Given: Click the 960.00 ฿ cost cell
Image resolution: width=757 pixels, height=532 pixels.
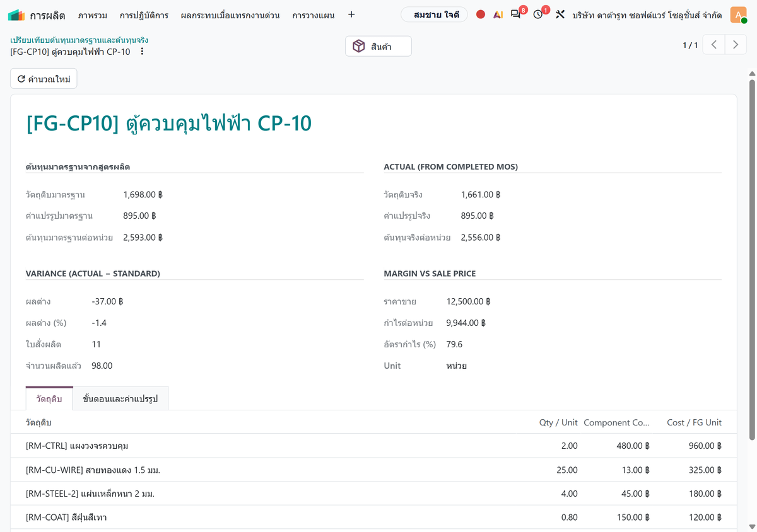Looking at the screenshot, I should pos(705,446).
